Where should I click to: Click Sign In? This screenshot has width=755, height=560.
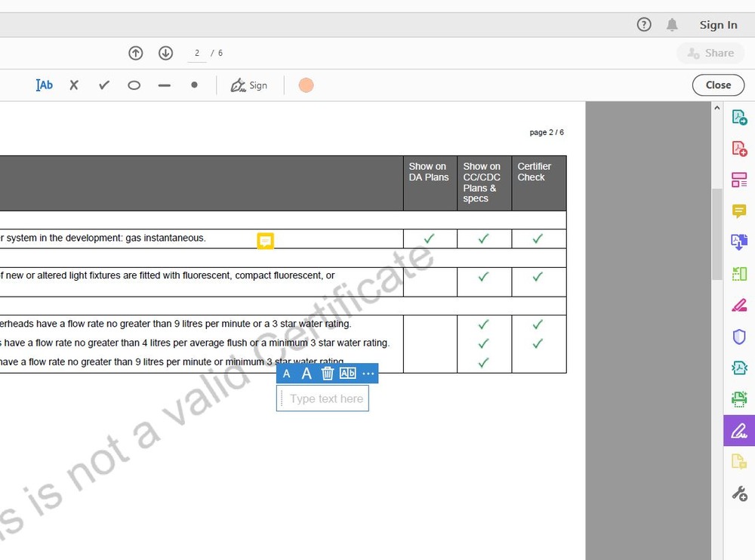[x=717, y=25]
